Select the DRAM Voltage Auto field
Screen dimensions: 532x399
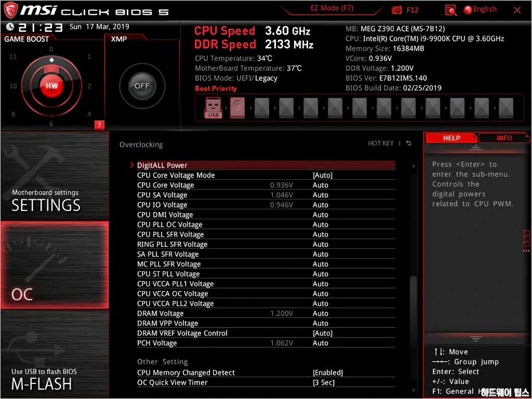coord(320,313)
